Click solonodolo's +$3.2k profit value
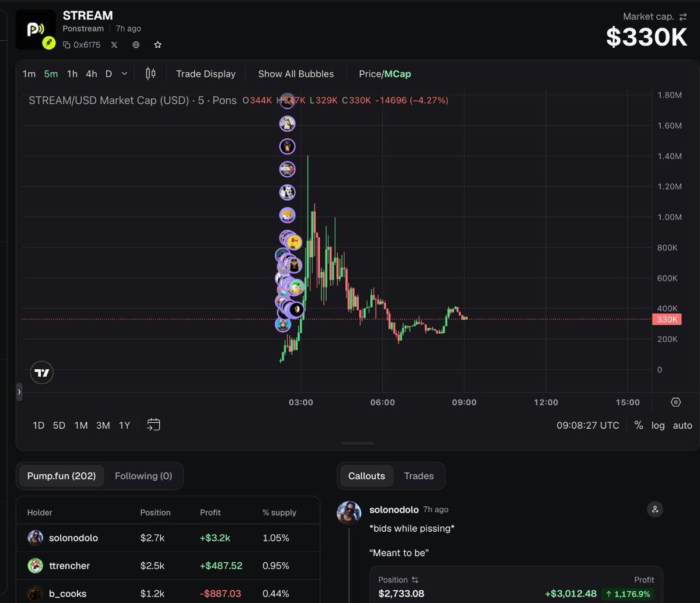 215,538
